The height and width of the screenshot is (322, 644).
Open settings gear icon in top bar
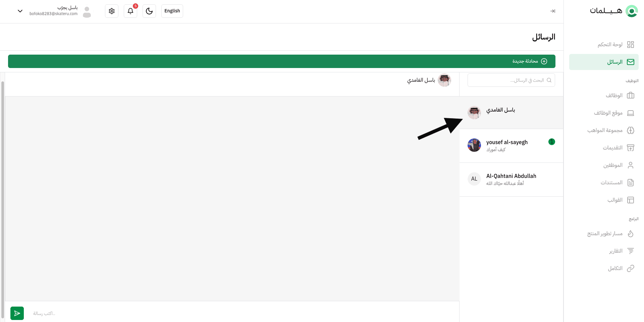112,11
